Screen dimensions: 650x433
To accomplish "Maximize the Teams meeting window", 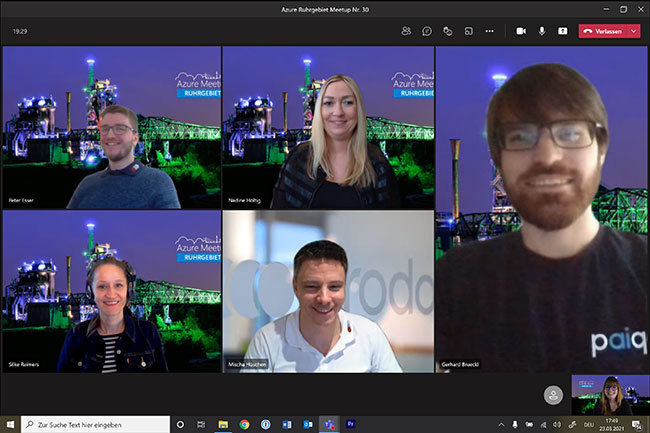I will click(x=623, y=9).
